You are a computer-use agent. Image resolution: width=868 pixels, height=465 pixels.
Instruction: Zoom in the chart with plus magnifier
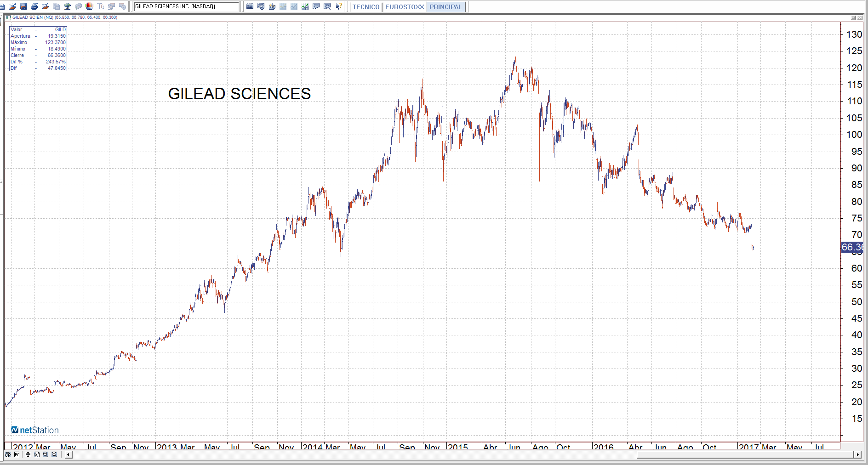54,454
